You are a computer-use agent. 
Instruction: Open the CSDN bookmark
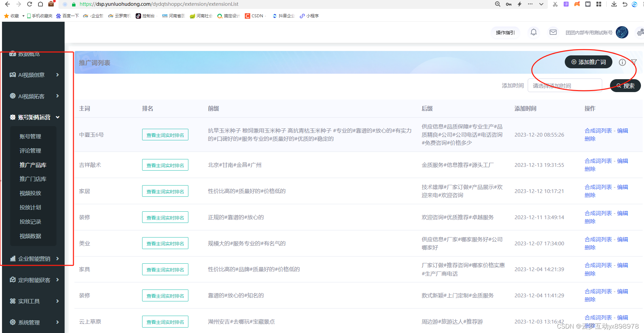point(255,16)
